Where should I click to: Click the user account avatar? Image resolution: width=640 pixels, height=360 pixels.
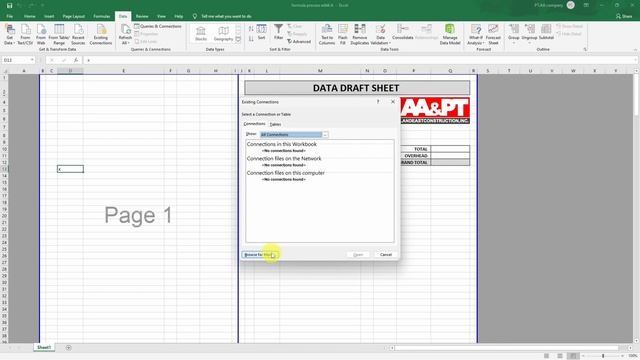tap(571, 5)
